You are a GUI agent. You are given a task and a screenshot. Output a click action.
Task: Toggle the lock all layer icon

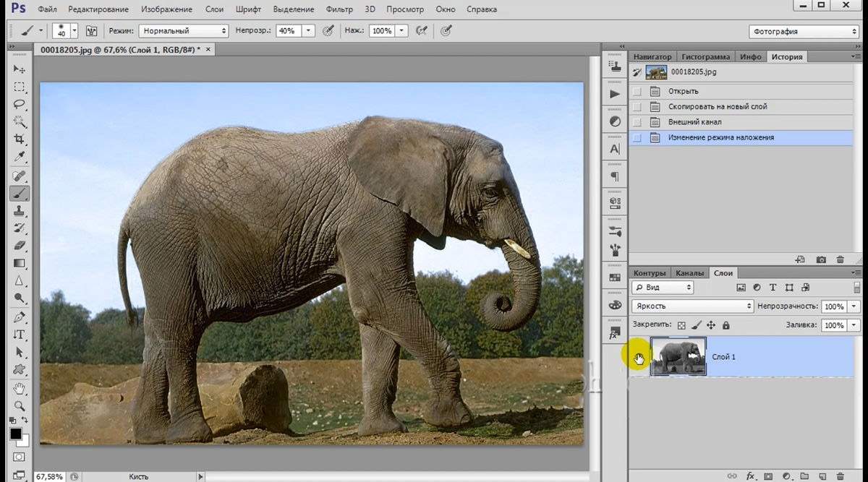726,325
